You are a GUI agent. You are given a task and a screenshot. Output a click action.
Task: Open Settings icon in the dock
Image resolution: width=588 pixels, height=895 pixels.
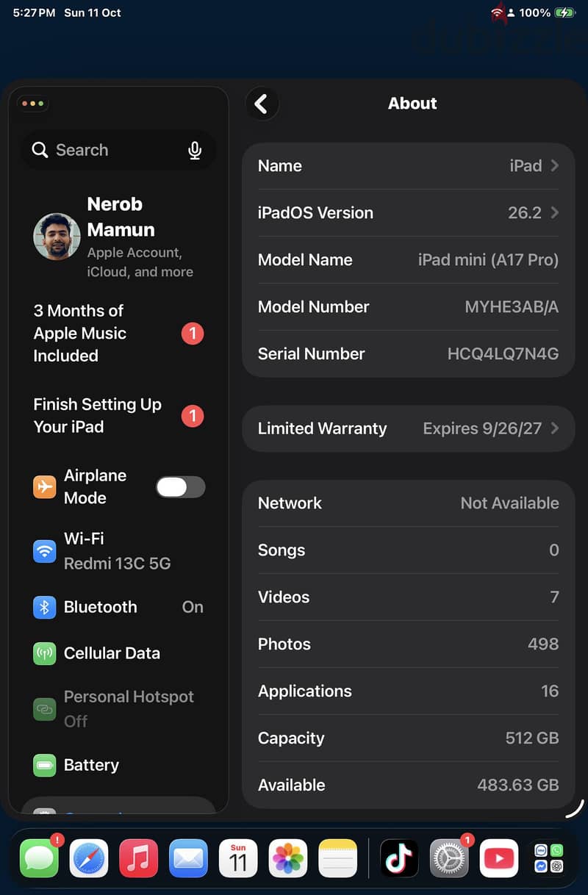(x=449, y=858)
